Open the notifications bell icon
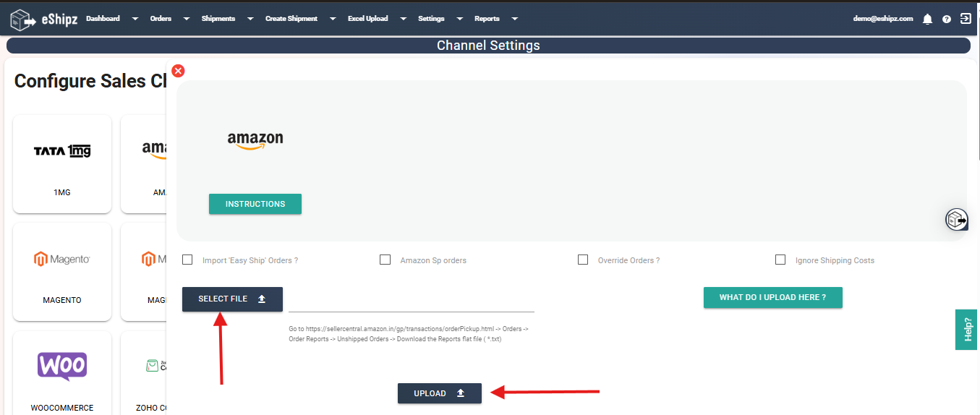This screenshot has height=415, width=980. click(927, 20)
